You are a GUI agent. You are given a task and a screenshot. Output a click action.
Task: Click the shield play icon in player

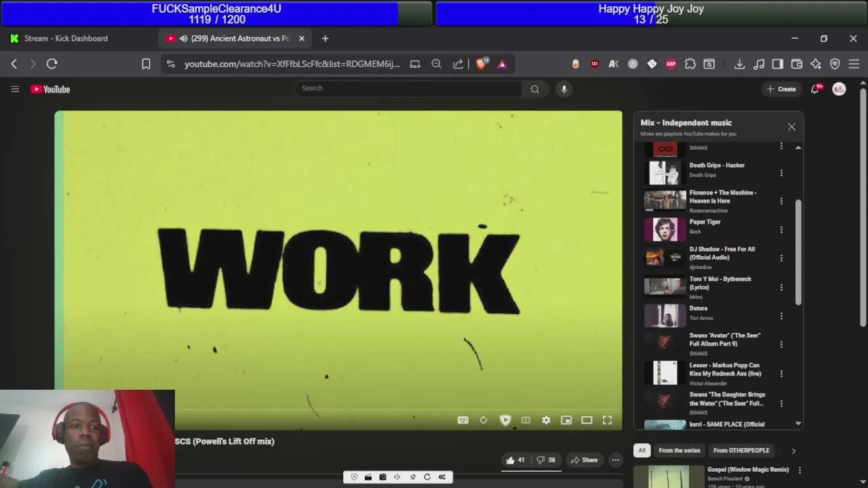505,420
